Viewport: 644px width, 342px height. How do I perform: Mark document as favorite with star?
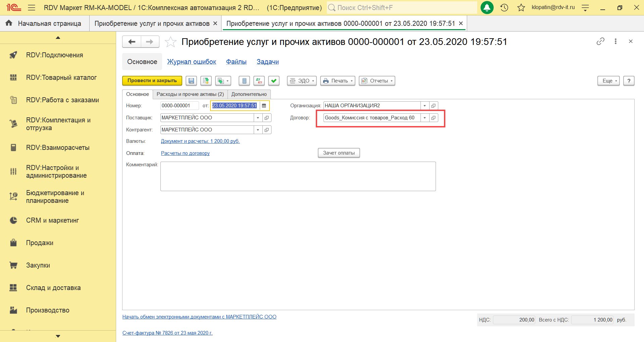point(170,42)
